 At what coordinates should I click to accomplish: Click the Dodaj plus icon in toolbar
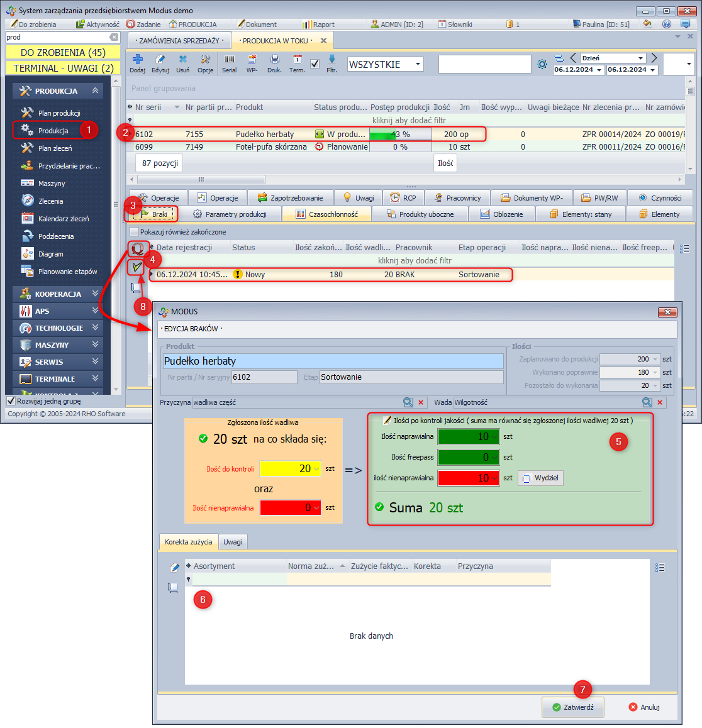coord(137,60)
